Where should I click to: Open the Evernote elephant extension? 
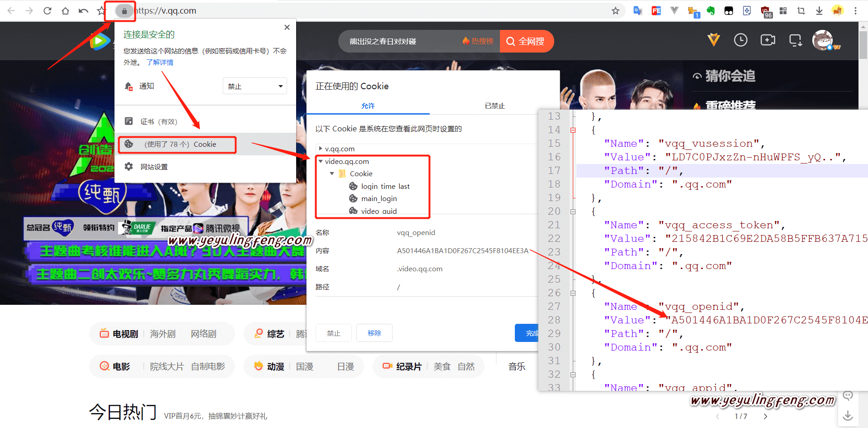tap(711, 10)
